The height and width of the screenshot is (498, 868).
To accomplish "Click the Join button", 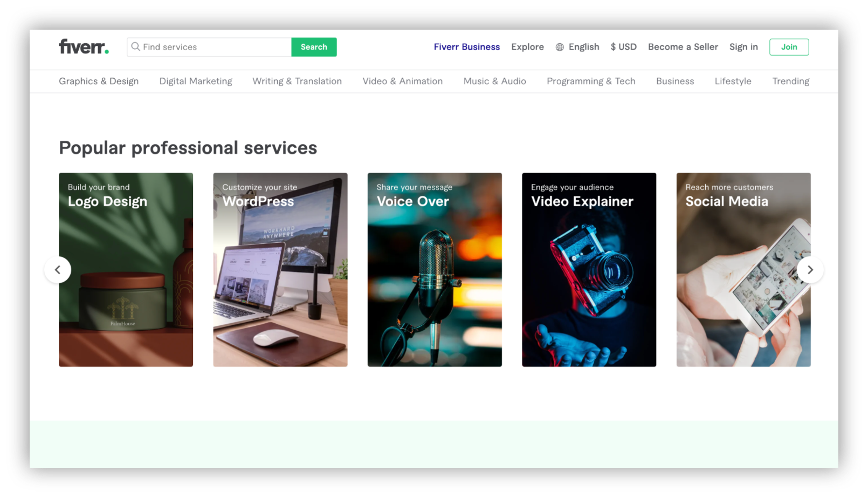I will coord(789,47).
